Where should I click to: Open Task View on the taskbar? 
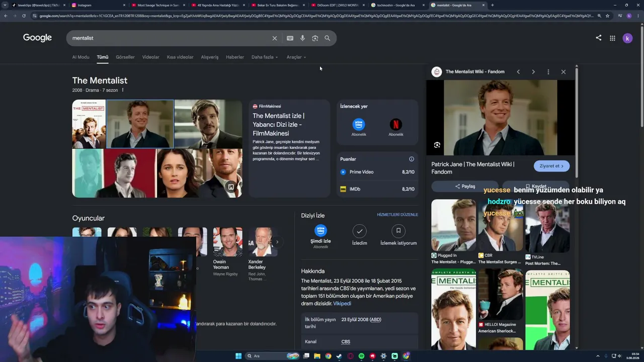click(306, 356)
